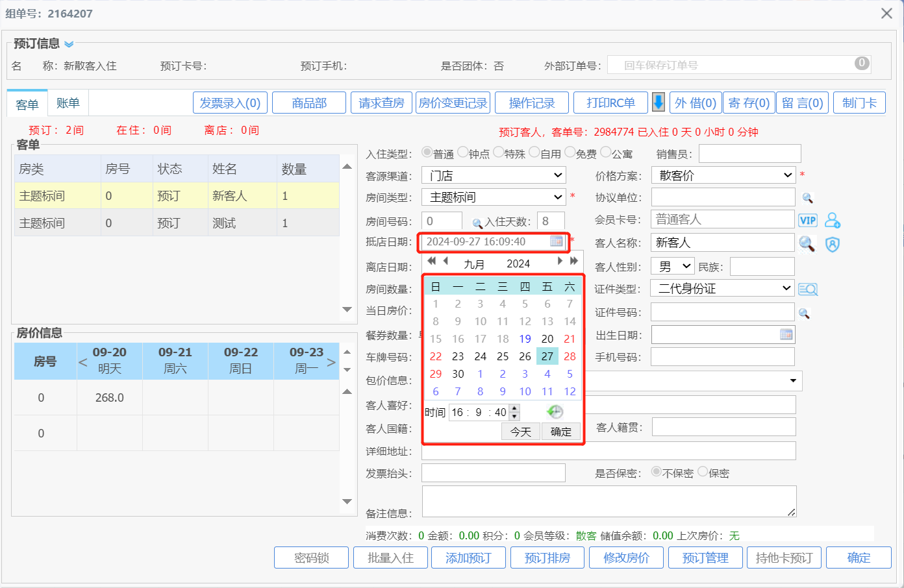Image resolution: width=904 pixels, height=588 pixels.
Task: Select guest row 测试 in table
Action: point(177,223)
